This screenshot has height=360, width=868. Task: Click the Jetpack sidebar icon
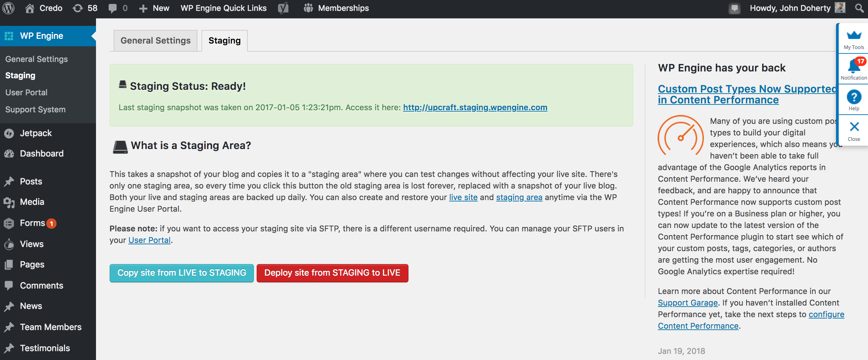(x=9, y=133)
